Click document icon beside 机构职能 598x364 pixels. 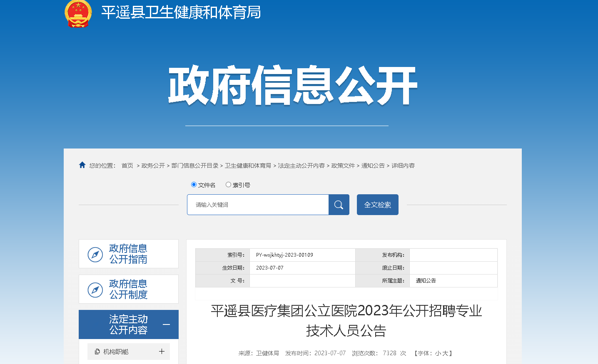point(97,352)
